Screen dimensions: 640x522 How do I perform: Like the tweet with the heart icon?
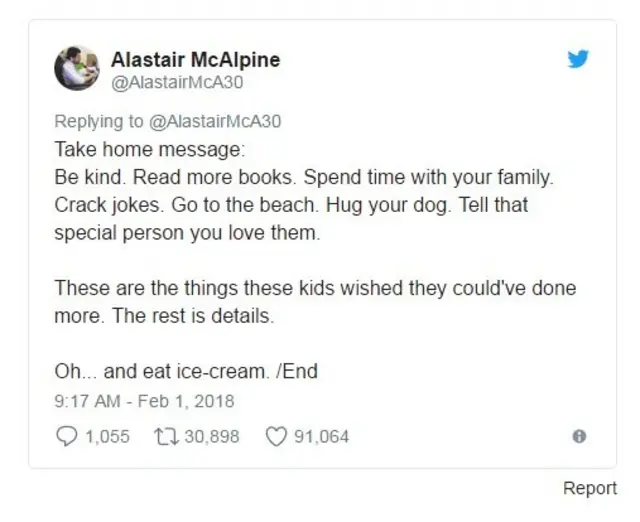pos(277,436)
